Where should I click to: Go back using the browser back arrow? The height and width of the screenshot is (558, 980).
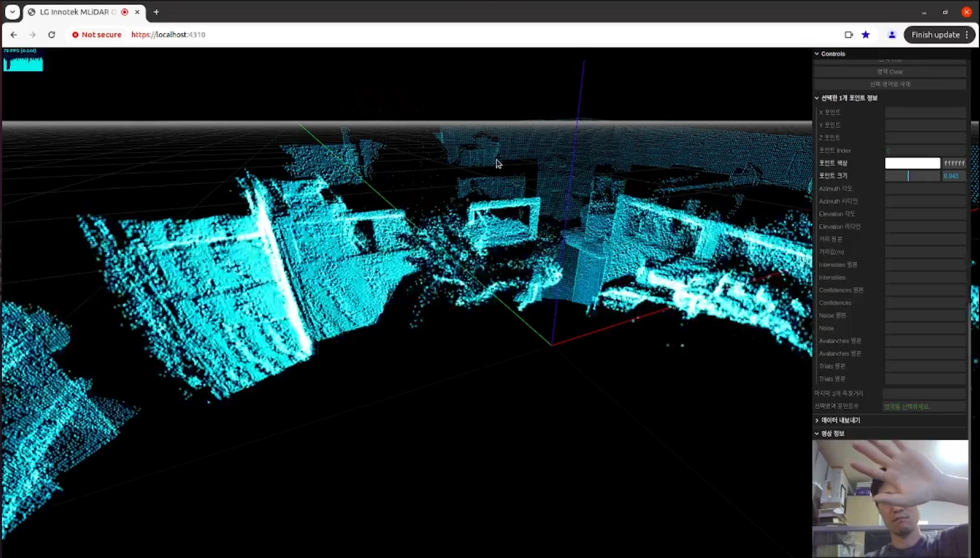coord(14,35)
